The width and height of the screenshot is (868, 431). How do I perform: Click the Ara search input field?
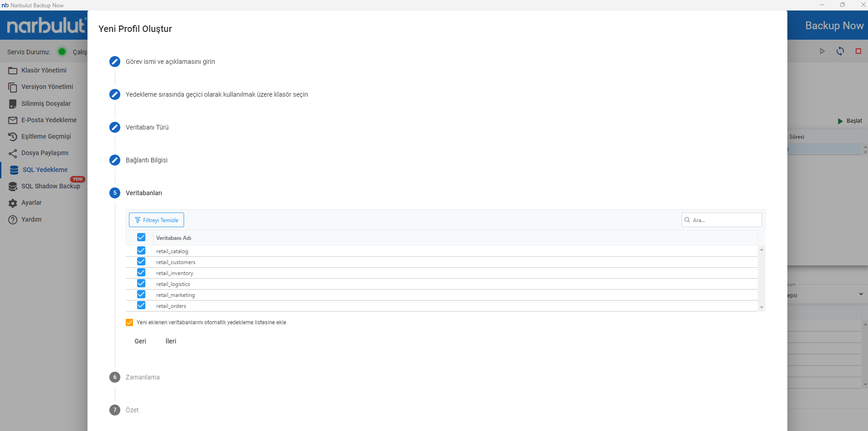tap(724, 220)
